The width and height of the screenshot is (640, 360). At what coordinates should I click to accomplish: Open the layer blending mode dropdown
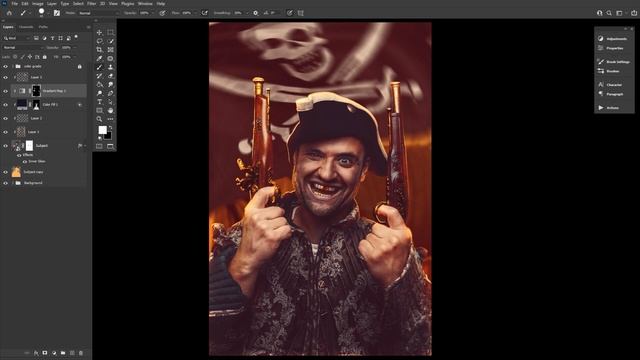[24, 47]
